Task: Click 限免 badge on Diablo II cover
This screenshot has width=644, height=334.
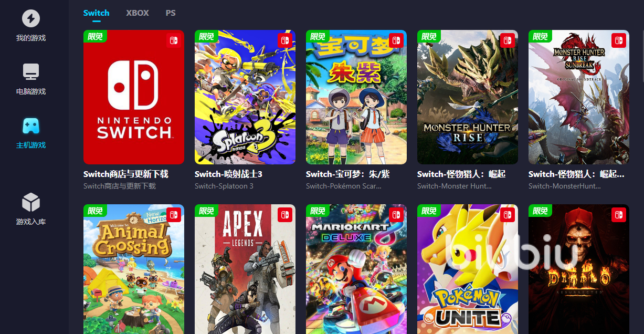Action: point(541,211)
